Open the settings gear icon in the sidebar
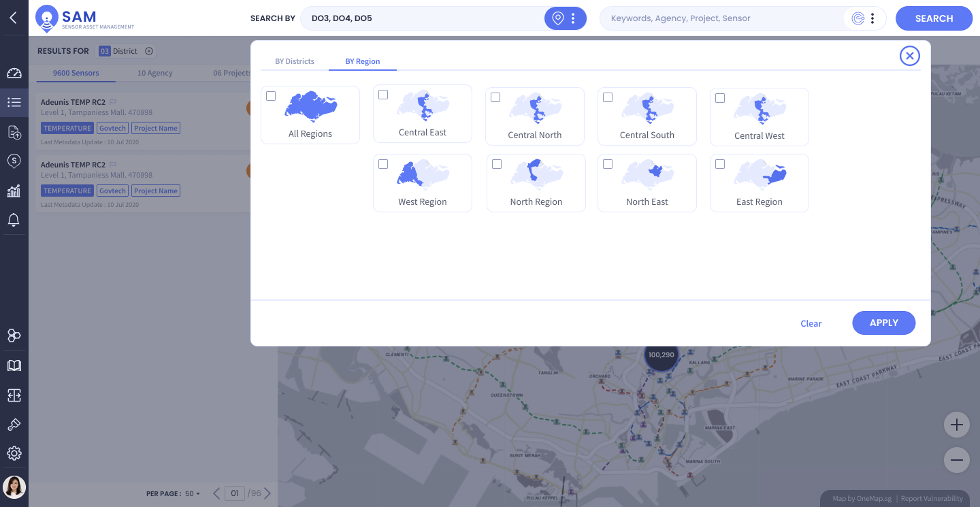 coord(14,453)
